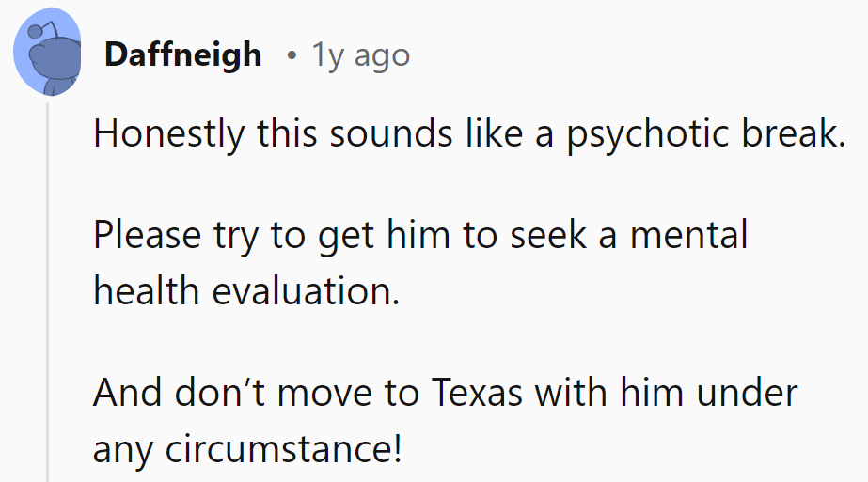Image resolution: width=868 pixels, height=482 pixels.
Task: Click the word "mental" in the comment
Action: [x=689, y=234]
